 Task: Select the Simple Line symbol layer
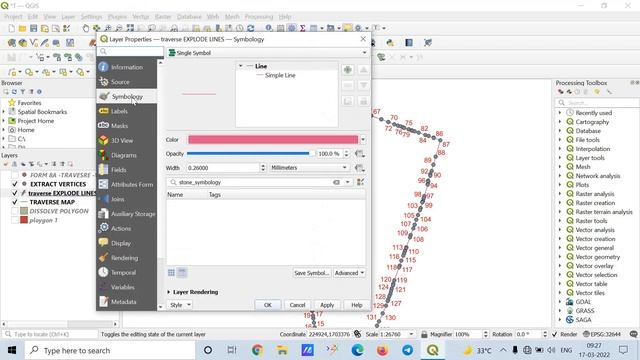pyautogui.click(x=280, y=76)
